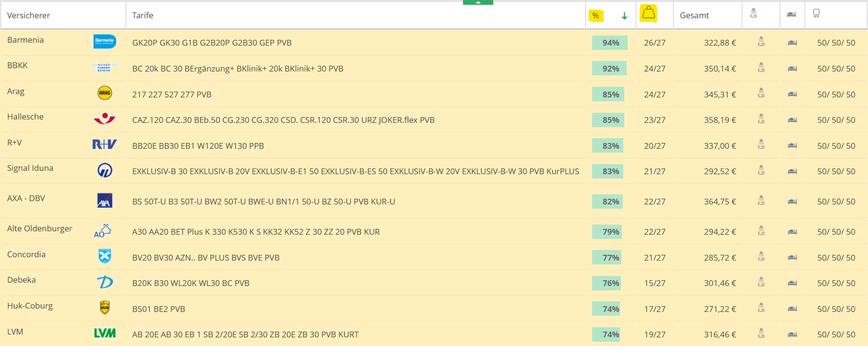Screen dimensions: 868x346
Task: Click the Signal Iduna logo
Action: click(x=105, y=170)
